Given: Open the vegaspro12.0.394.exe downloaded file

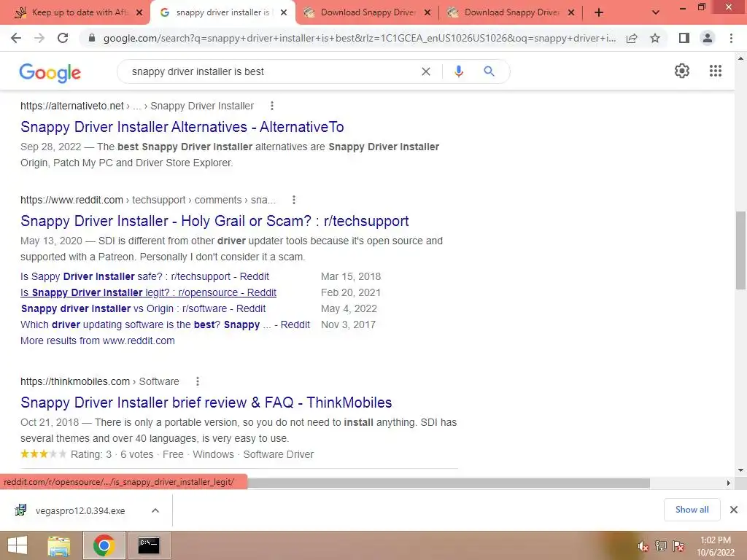Looking at the screenshot, I should pyautogui.click(x=80, y=510).
